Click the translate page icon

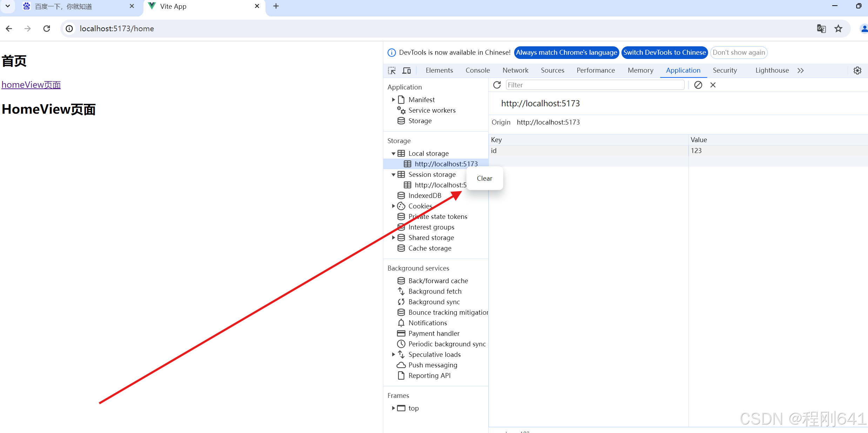[x=821, y=28]
